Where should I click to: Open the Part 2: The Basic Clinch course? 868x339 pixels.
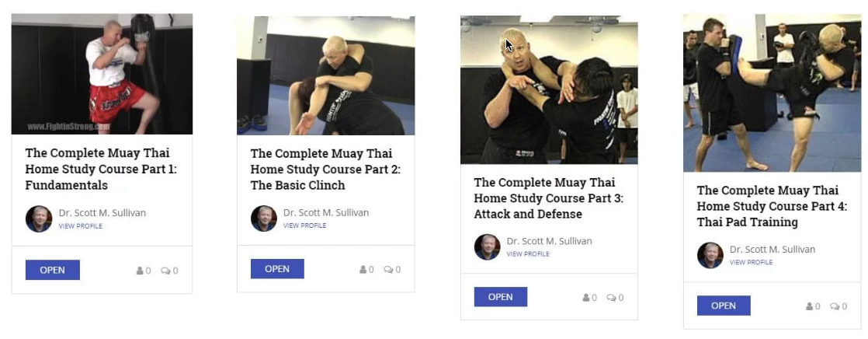[277, 269]
